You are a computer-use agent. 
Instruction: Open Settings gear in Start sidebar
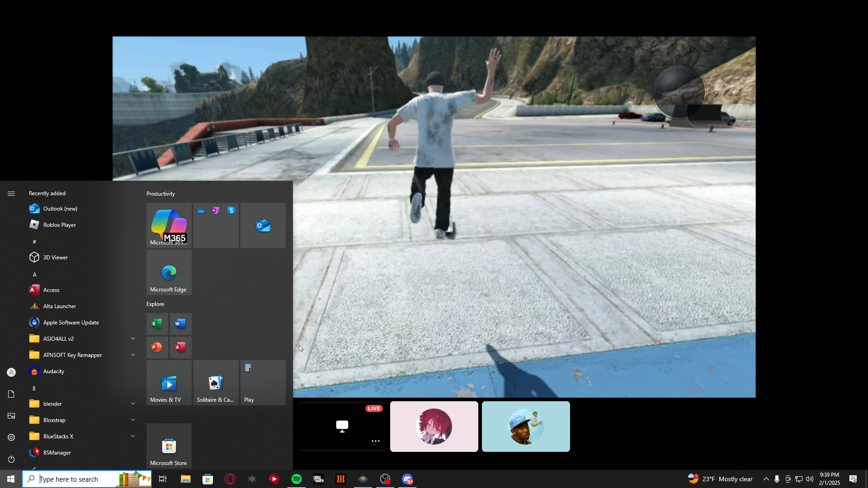pos(11,437)
